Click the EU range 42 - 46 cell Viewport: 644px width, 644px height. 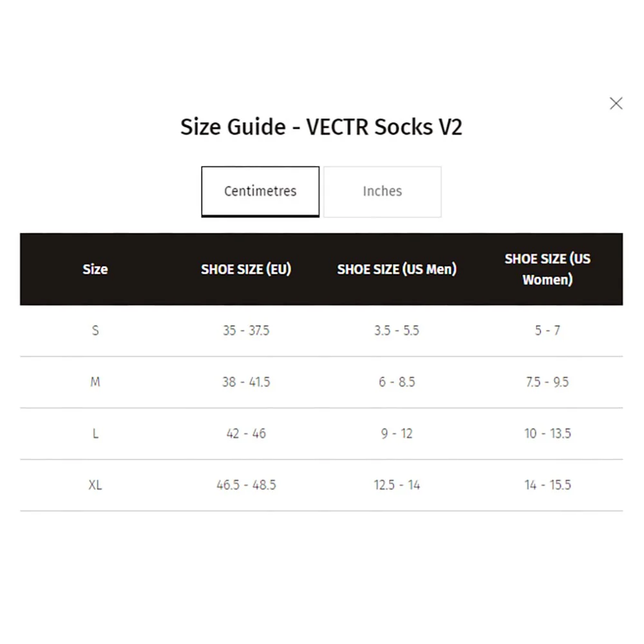click(x=246, y=433)
